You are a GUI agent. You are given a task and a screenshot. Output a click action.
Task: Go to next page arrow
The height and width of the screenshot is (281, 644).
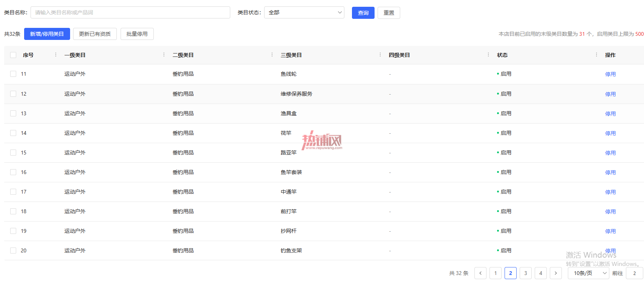pos(556,273)
